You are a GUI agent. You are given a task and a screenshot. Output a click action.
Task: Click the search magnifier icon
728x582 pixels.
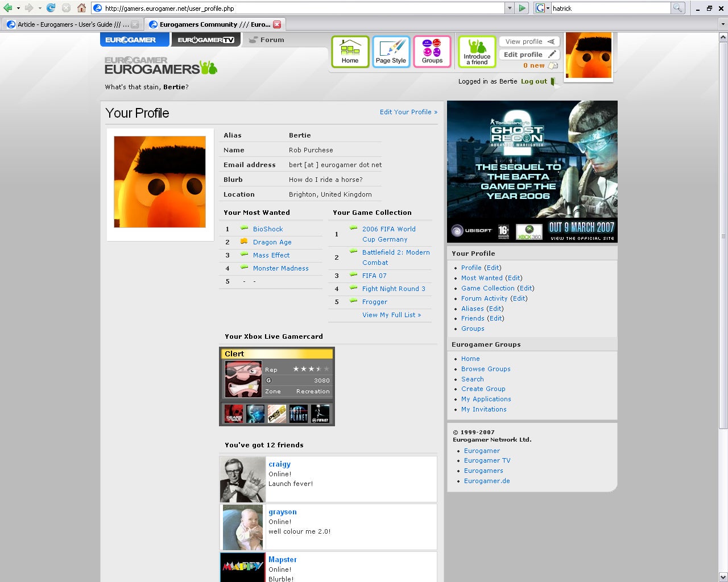(x=677, y=8)
